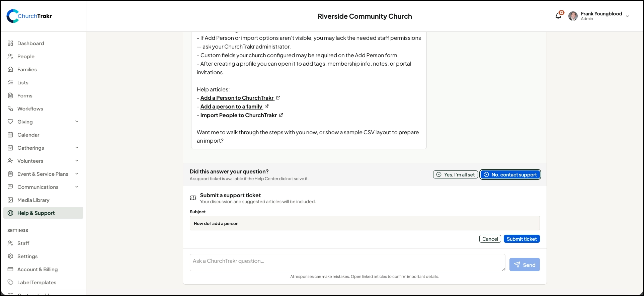Select Help & Support menu item
644x296 pixels.
click(43, 213)
